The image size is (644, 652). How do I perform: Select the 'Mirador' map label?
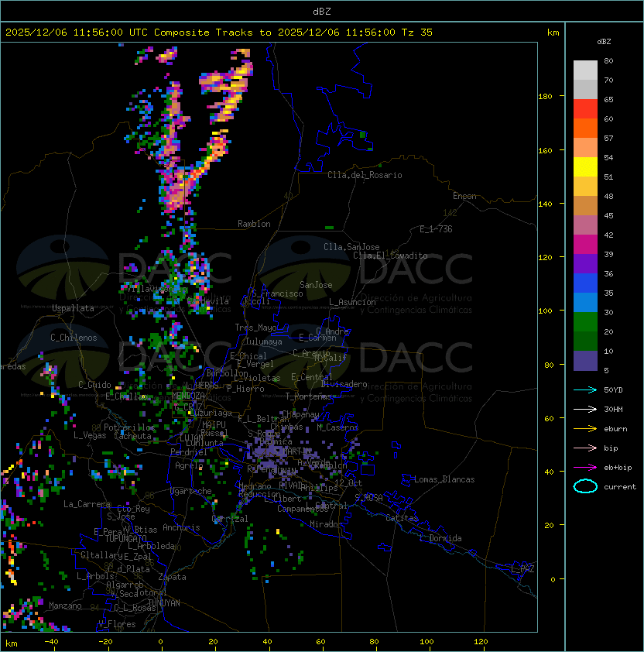click(326, 524)
